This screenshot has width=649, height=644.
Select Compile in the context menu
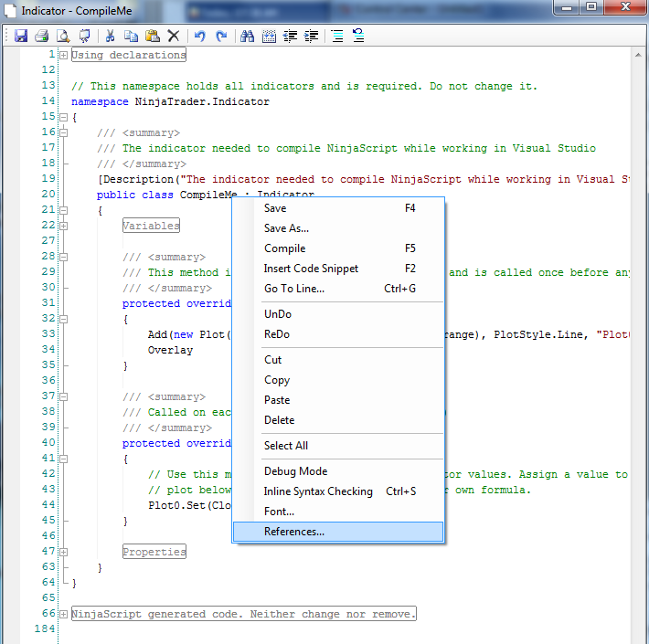coord(338,248)
